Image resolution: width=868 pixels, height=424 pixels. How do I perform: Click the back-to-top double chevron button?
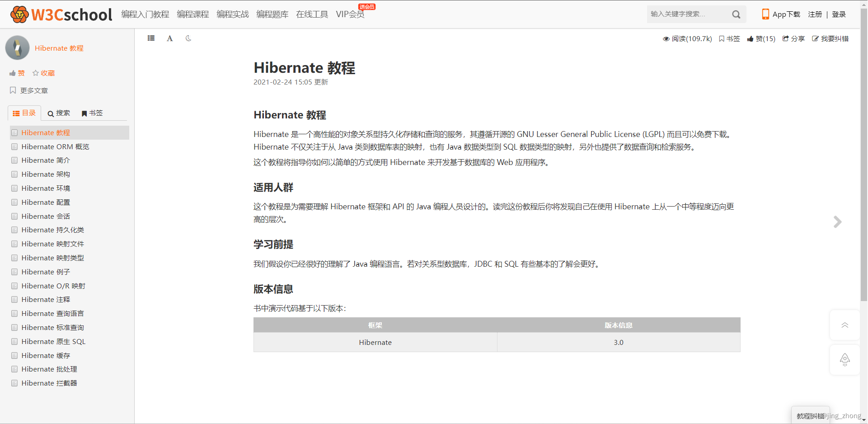click(845, 325)
